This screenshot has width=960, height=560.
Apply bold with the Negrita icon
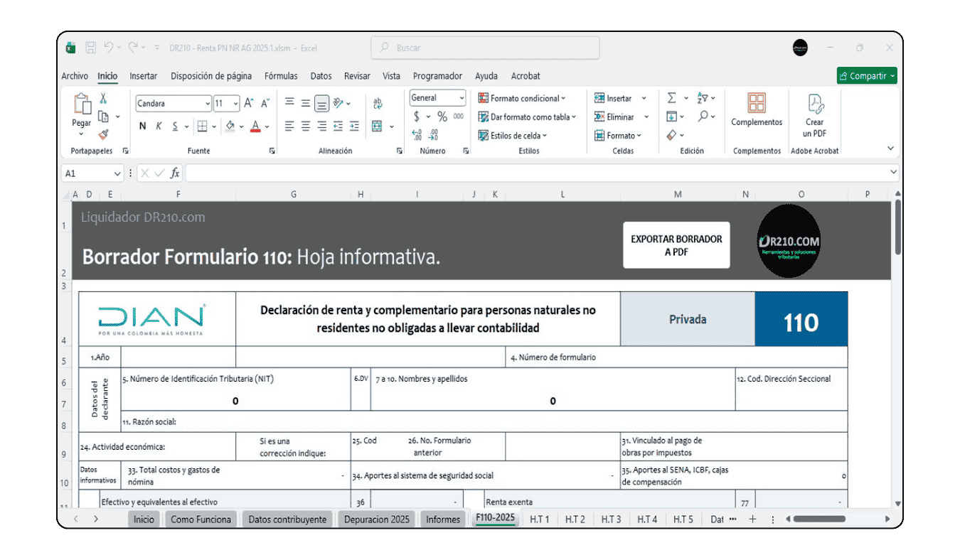pyautogui.click(x=143, y=126)
